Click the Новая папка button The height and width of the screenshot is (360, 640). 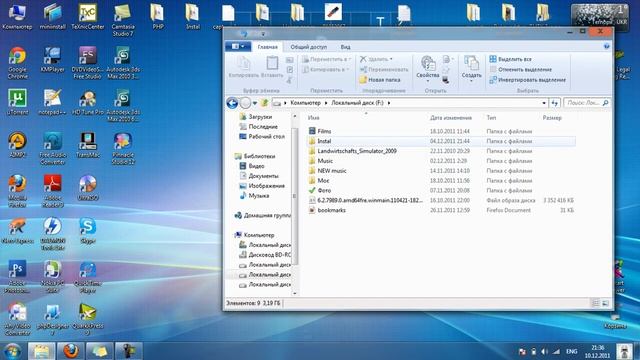[x=380, y=80]
